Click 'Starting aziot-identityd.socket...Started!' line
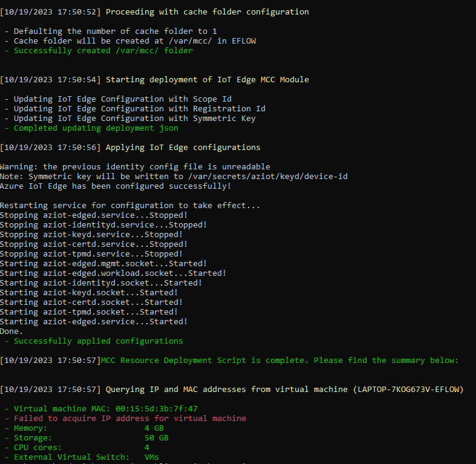 [101, 283]
